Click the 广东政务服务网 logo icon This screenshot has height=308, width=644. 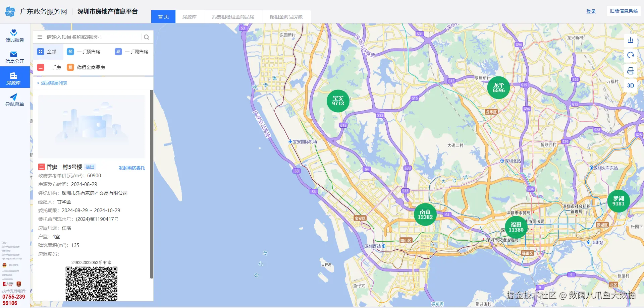[x=10, y=11]
